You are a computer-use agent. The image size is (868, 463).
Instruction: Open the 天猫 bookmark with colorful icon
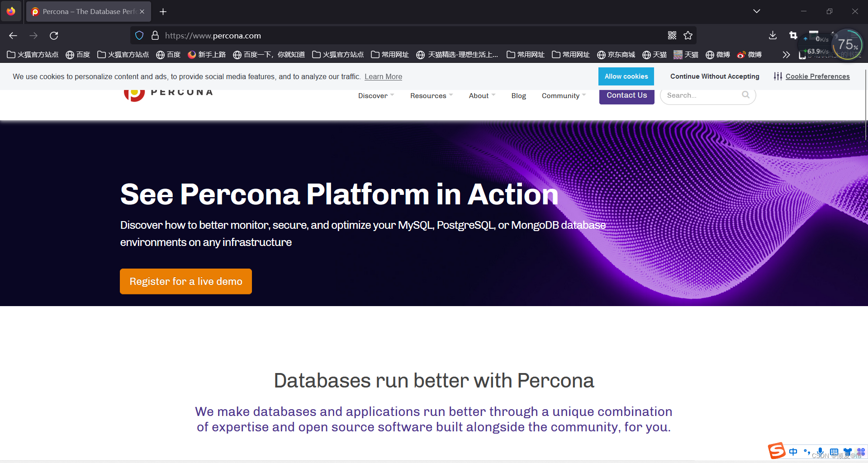pos(686,55)
